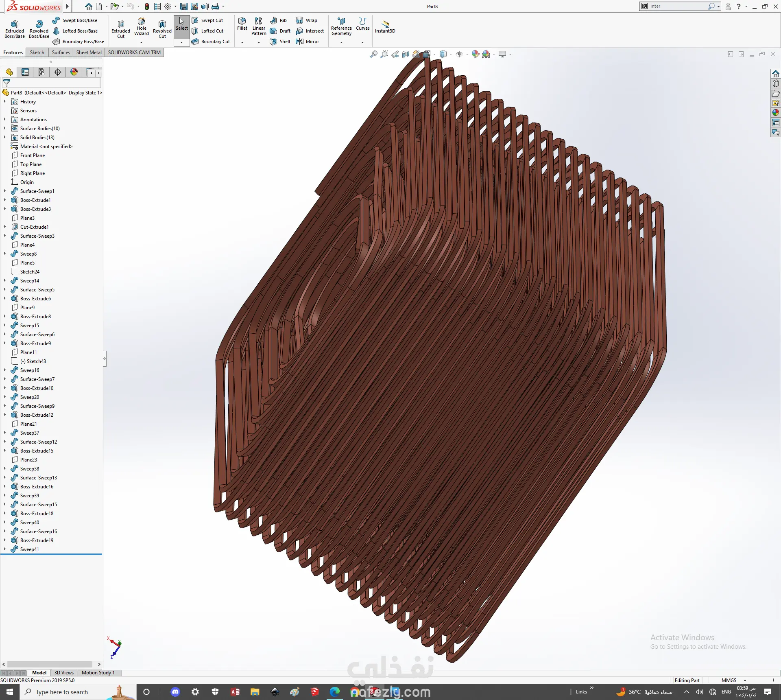
Task: Switch to the Sheet Metal tab
Action: (89, 52)
